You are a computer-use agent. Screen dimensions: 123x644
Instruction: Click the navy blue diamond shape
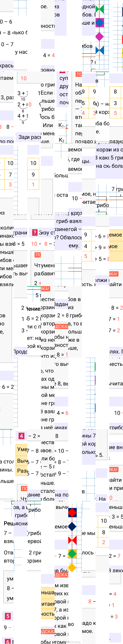point(72,526)
